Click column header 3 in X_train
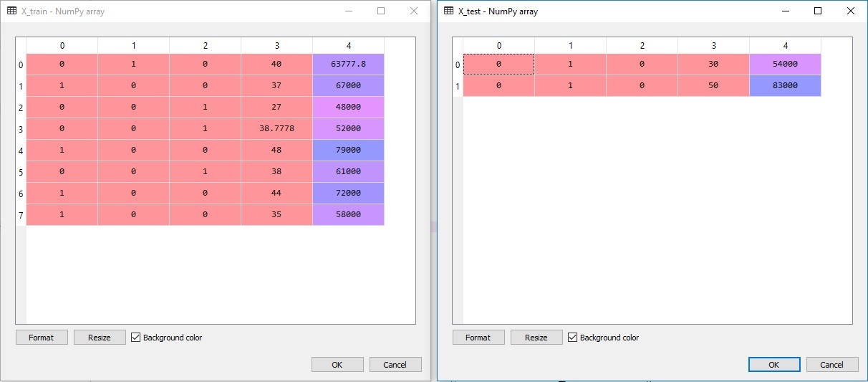Screen dimensions: 868x382 click(276, 46)
